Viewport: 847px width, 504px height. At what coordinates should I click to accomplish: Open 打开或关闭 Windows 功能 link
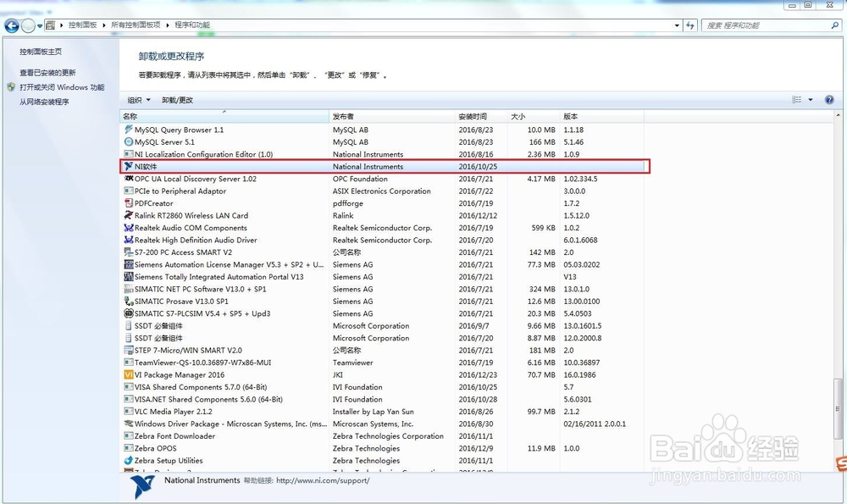(62, 87)
